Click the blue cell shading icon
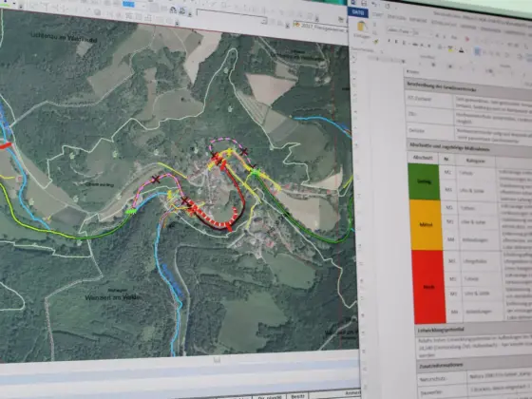Viewport: 532px width, 399px height. 477,51
